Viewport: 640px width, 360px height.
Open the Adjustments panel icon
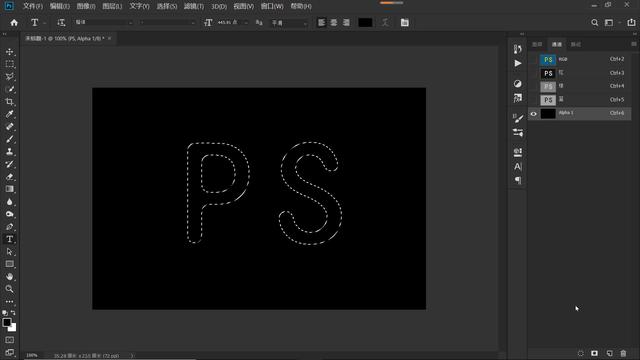tap(518, 84)
